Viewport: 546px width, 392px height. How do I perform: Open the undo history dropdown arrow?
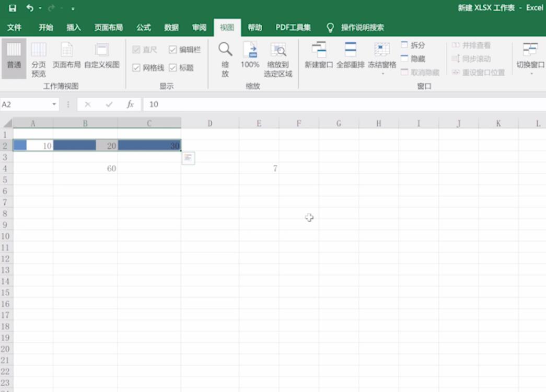point(40,8)
